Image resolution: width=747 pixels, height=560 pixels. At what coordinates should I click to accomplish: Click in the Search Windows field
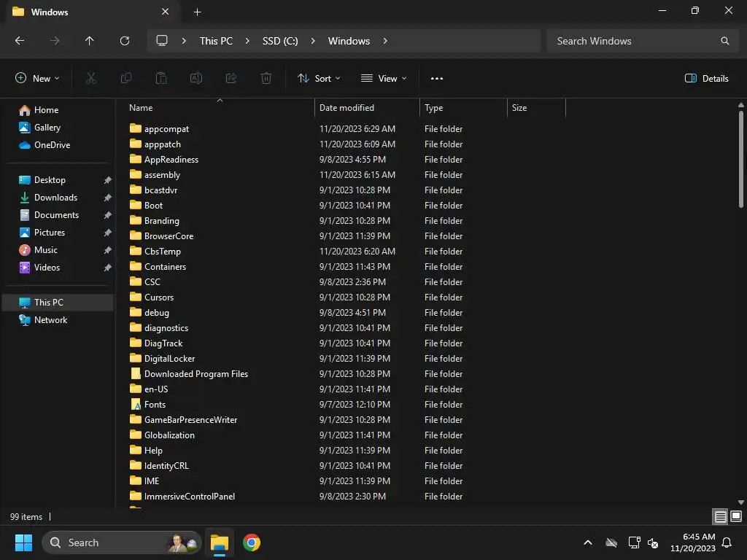642,41
